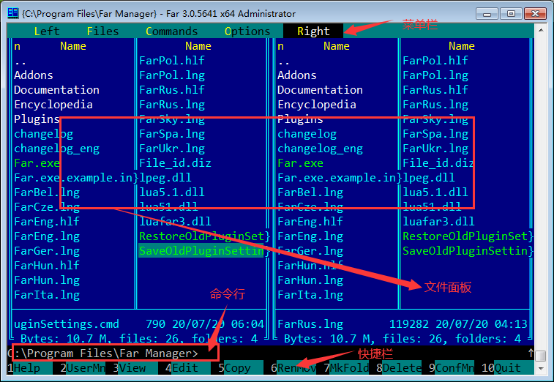
Task: Click the 'n' sort header in left panel
Action: (17, 46)
